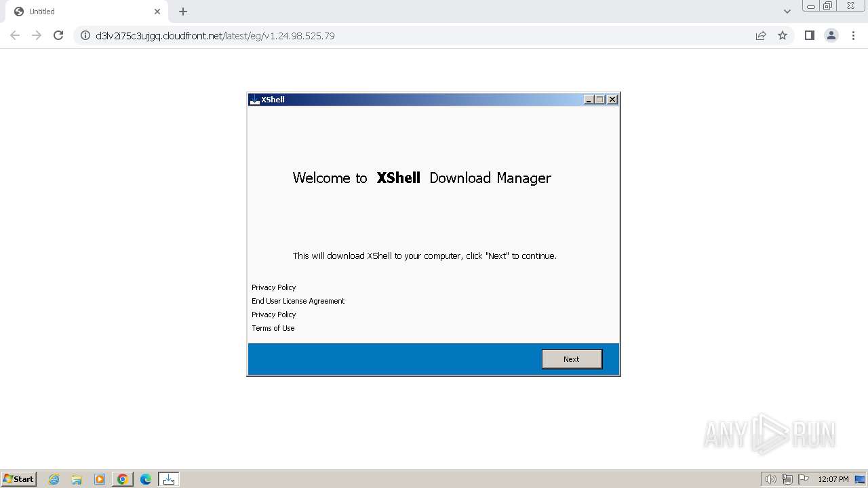Bookmark this page with the star
Image resolution: width=868 pixels, height=488 pixels.
[x=783, y=35]
